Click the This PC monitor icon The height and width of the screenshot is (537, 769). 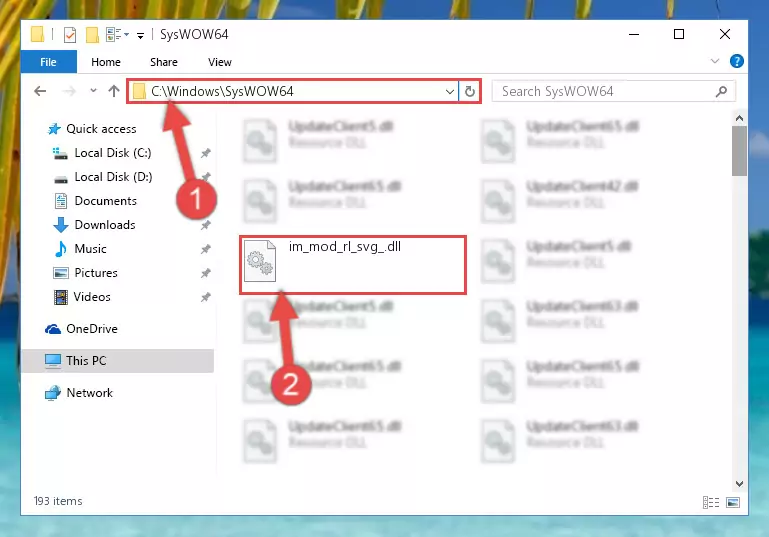(x=53, y=361)
